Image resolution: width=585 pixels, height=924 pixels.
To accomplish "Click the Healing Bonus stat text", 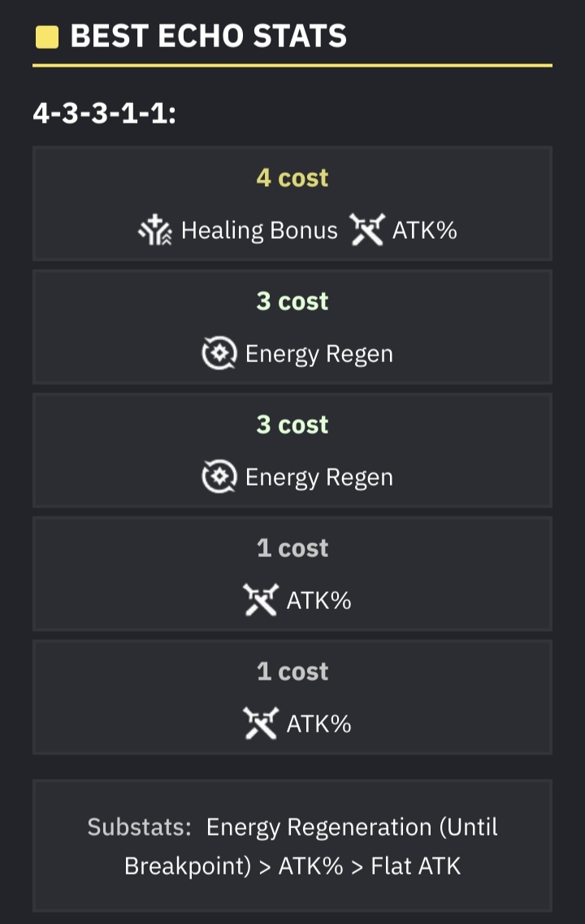I will click(259, 230).
